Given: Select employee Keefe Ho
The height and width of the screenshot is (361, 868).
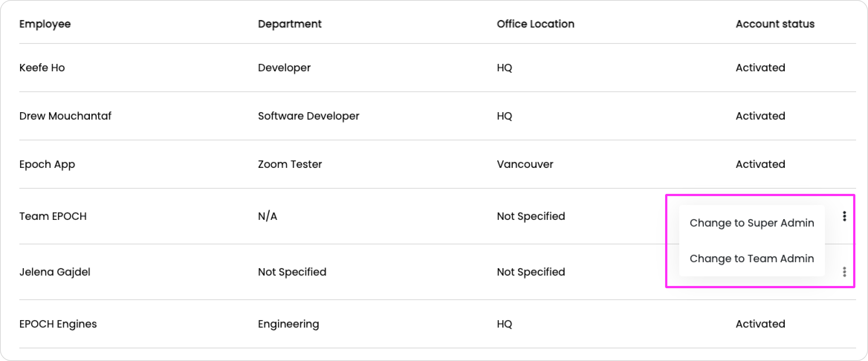Looking at the screenshot, I should [x=42, y=68].
